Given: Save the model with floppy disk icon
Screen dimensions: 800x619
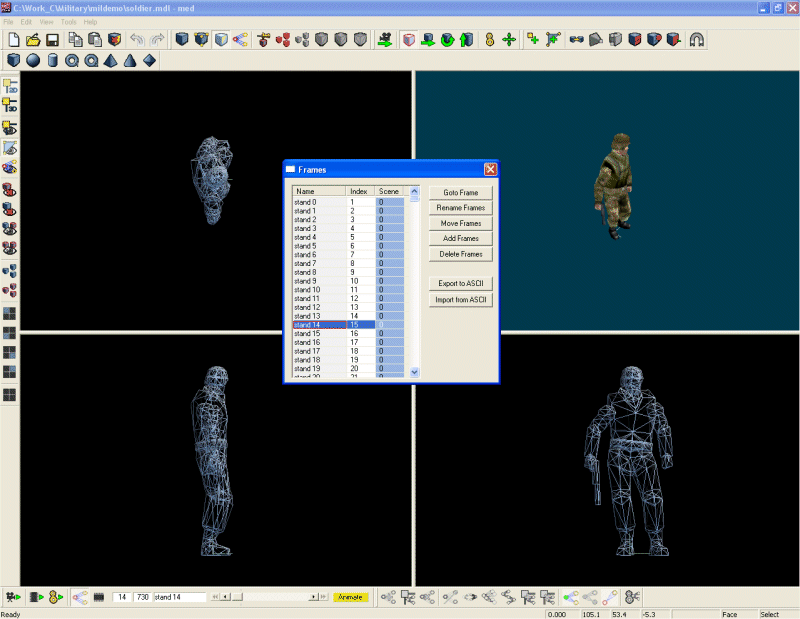Looking at the screenshot, I should pos(53,40).
